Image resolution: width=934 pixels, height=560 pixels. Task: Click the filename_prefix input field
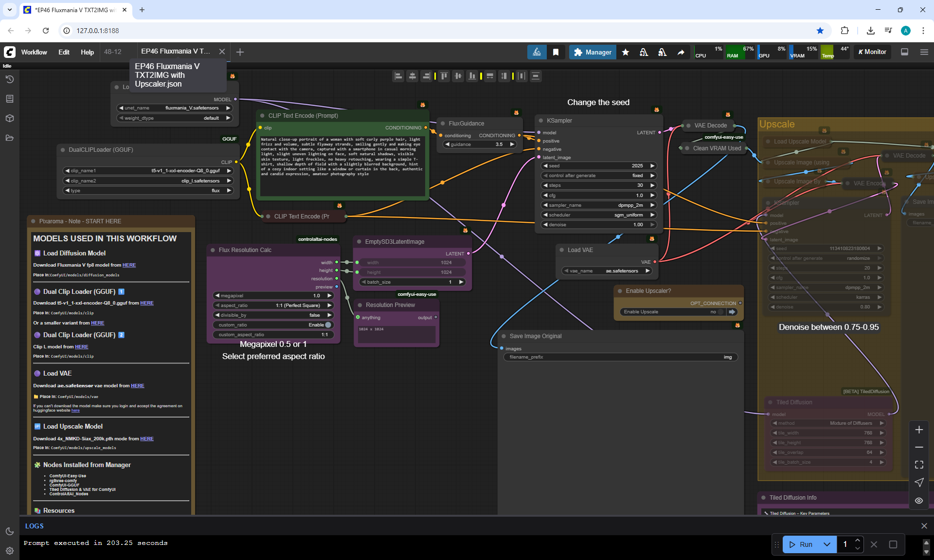(620, 357)
